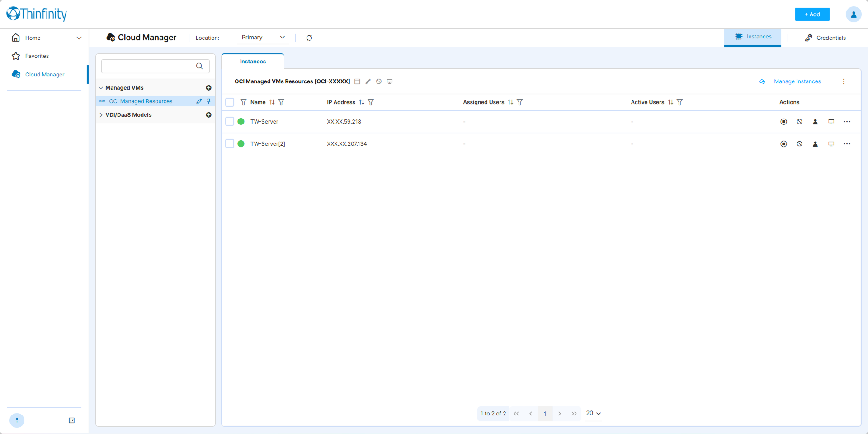
Task: Stop the TW-Server[2] instance
Action: 784,144
